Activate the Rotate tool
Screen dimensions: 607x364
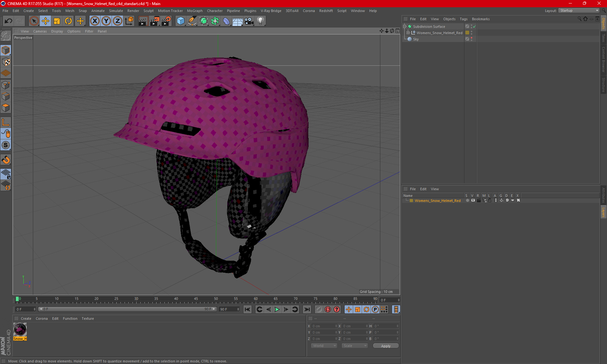(68, 21)
